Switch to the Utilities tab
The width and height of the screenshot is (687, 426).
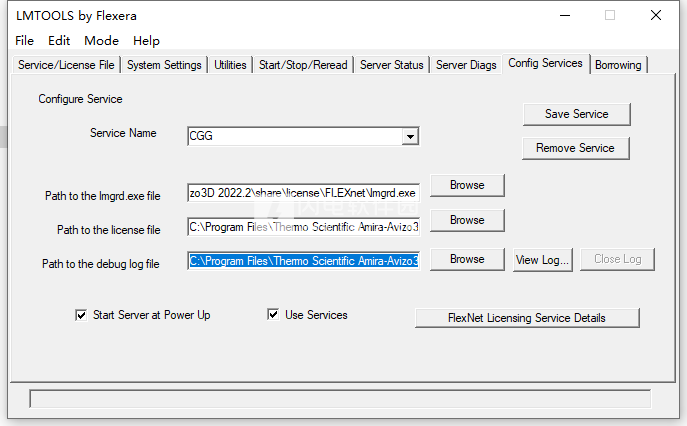click(x=230, y=65)
